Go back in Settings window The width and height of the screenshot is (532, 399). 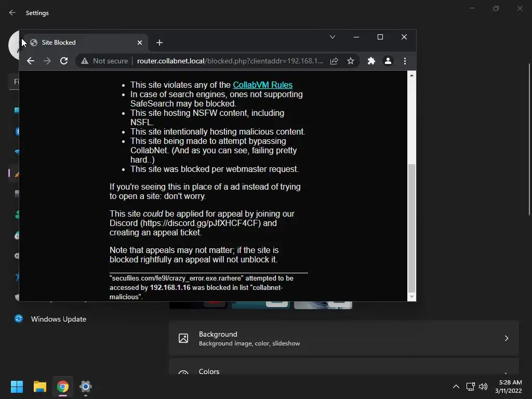[x=12, y=12]
